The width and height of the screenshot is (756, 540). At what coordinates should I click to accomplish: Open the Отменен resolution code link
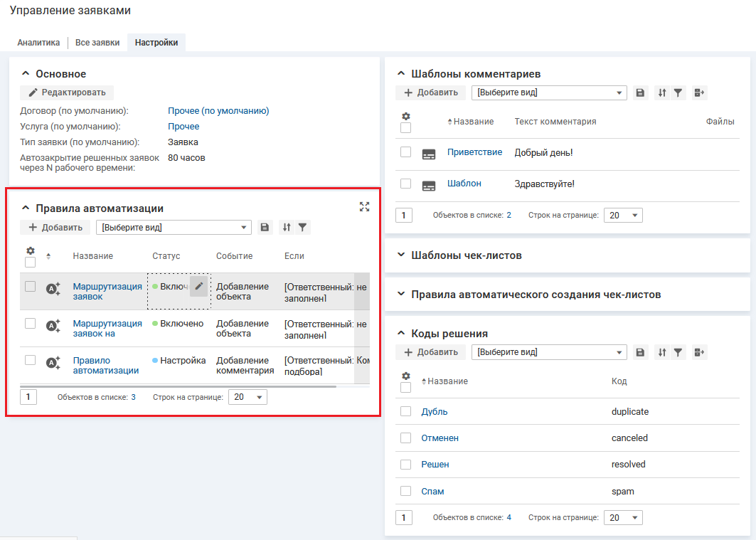[440, 438]
